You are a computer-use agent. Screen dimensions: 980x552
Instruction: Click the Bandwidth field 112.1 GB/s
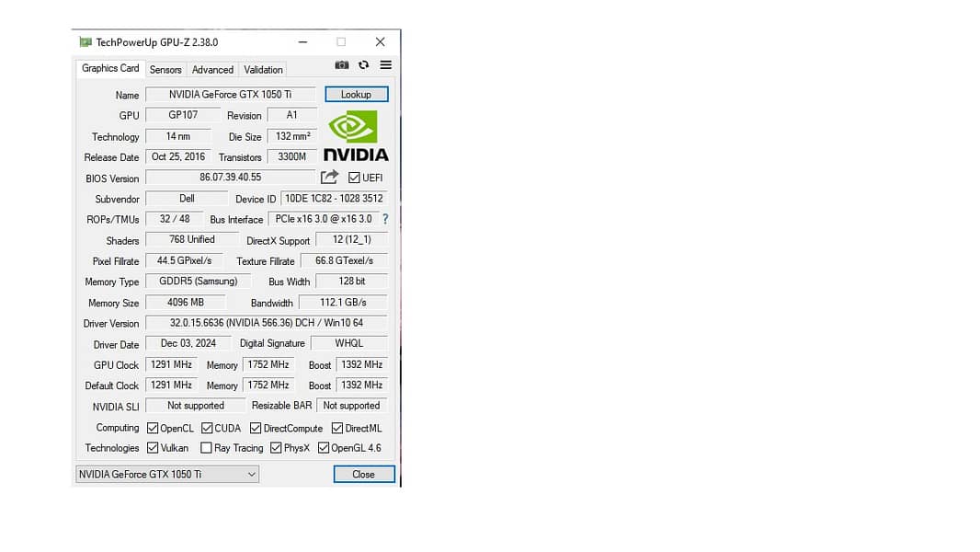[x=343, y=303]
